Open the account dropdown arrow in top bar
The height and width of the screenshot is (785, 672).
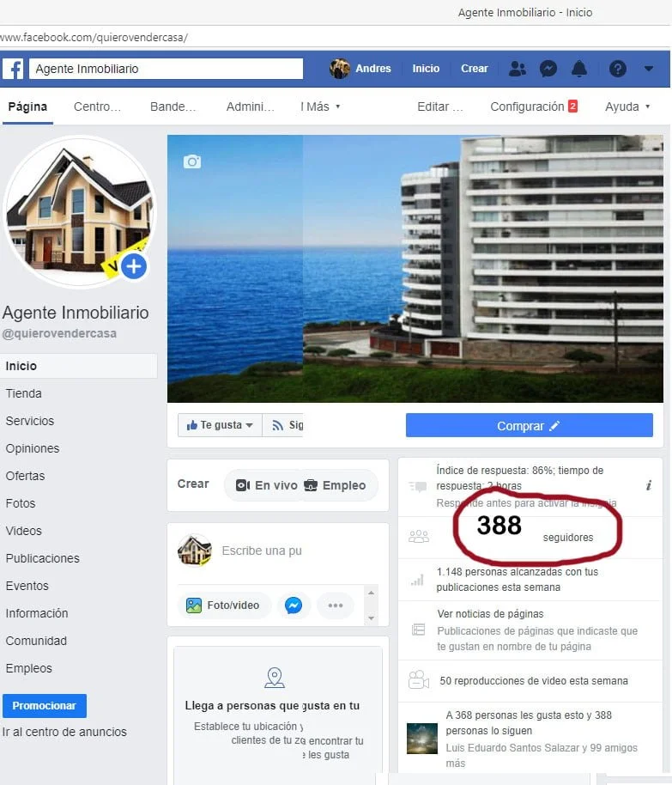[649, 69]
